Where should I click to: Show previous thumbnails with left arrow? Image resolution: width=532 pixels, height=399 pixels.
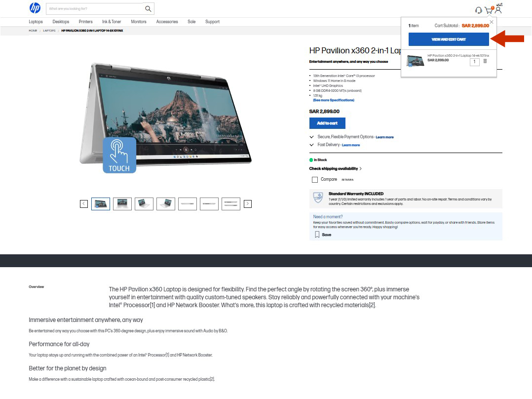coord(84,203)
